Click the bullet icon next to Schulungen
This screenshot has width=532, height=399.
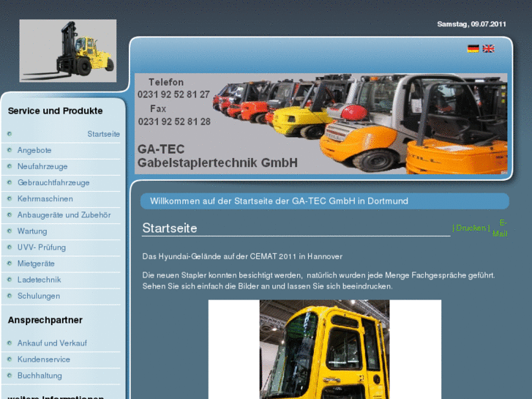tap(10, 296)
